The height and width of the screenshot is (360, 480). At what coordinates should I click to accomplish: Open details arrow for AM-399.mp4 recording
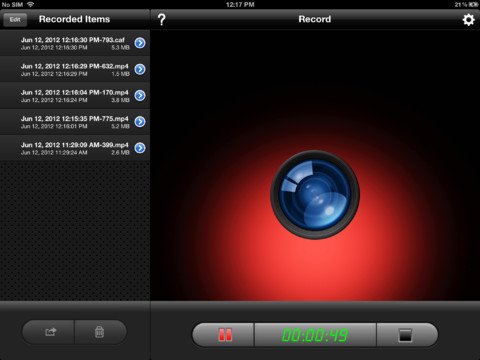click(140, 148)
